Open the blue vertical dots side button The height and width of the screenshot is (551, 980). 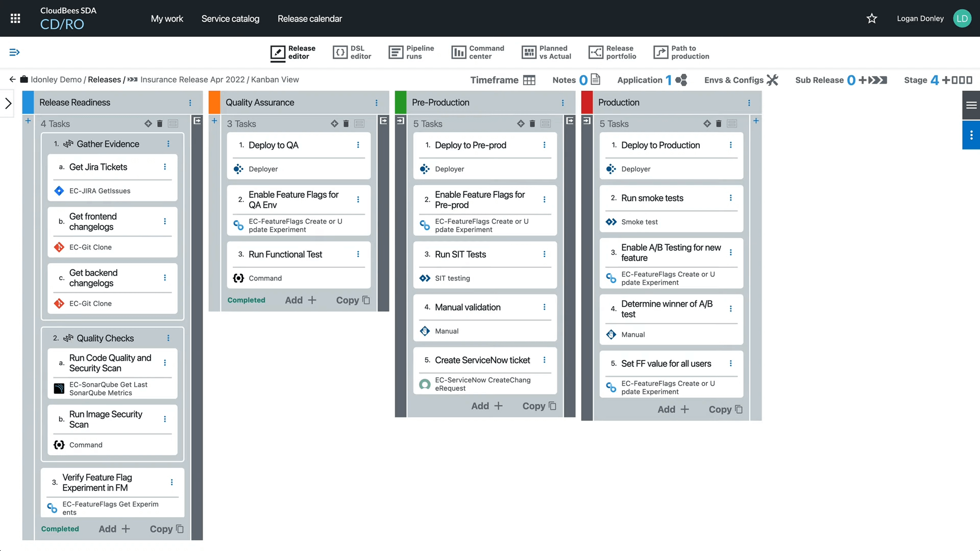pos(971,135)
